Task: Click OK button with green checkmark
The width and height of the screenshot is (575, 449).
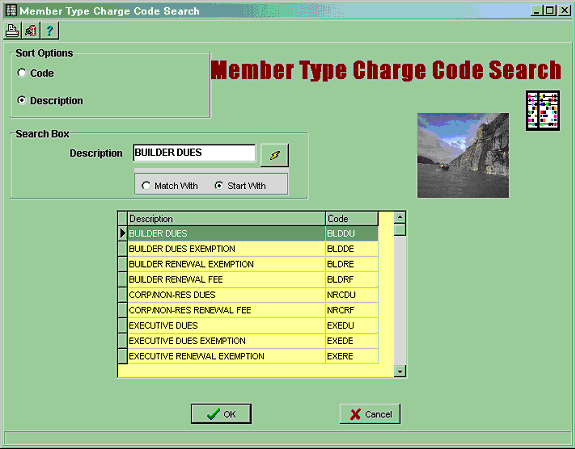Action: tap(221, 414)
